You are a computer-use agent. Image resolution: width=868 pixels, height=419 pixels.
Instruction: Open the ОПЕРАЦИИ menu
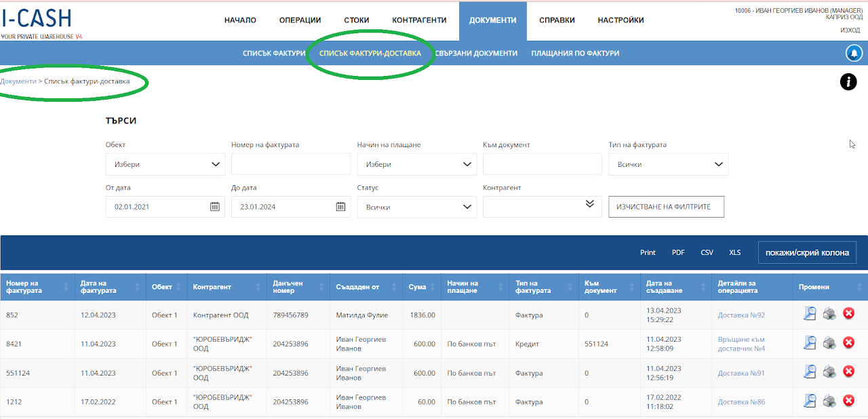300,20
